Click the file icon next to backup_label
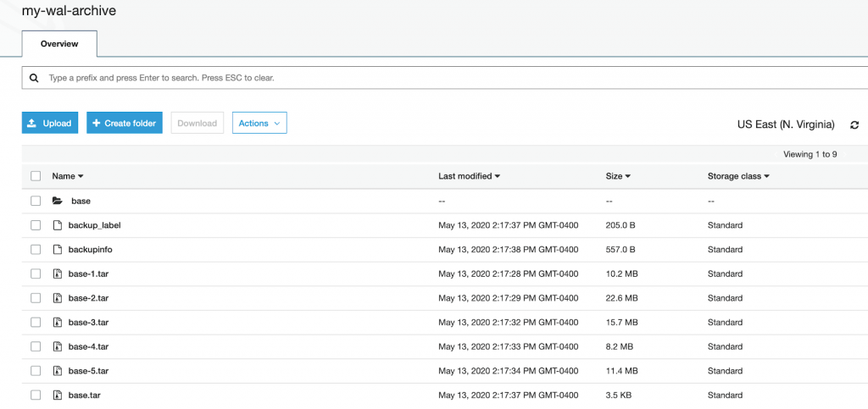The width and height of the screenshot is (868, 409). click(58, 225)
